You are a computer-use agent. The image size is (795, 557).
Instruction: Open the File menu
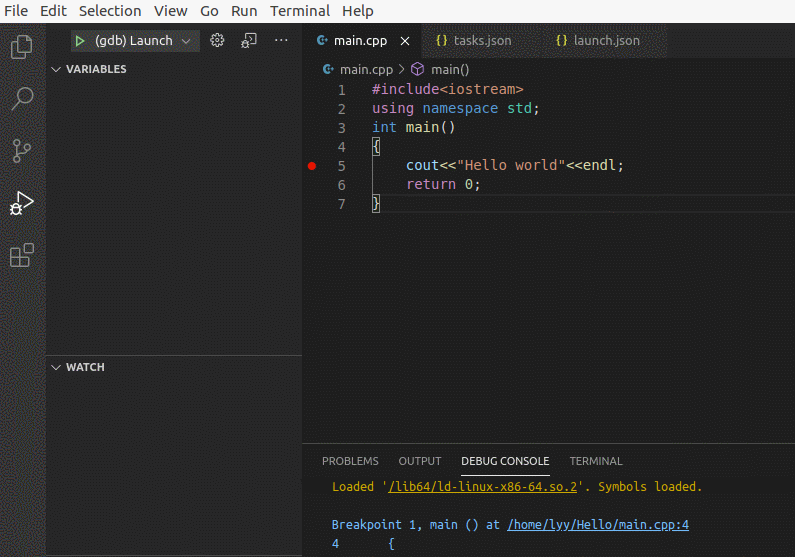pyautogui.click(x=16, y=11)
